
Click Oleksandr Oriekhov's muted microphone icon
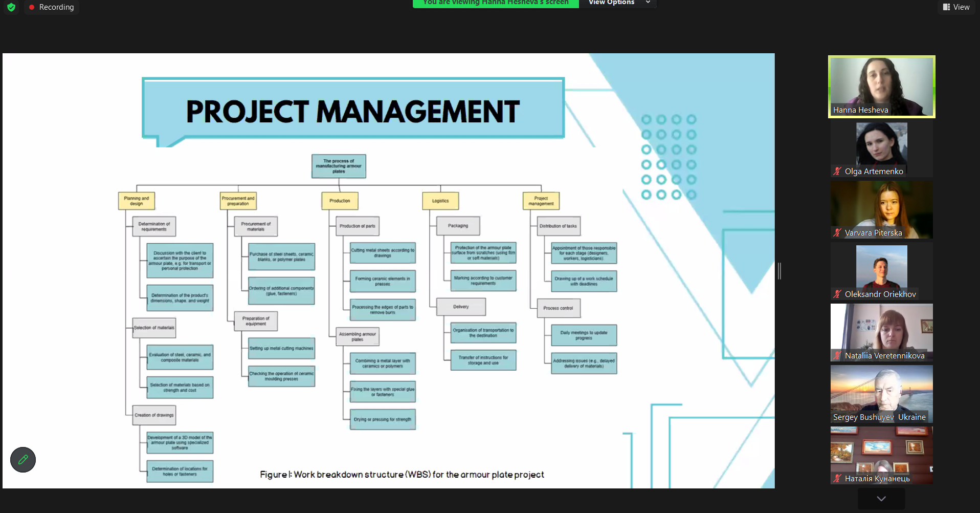pyautogui.click(x=837, y=294)
